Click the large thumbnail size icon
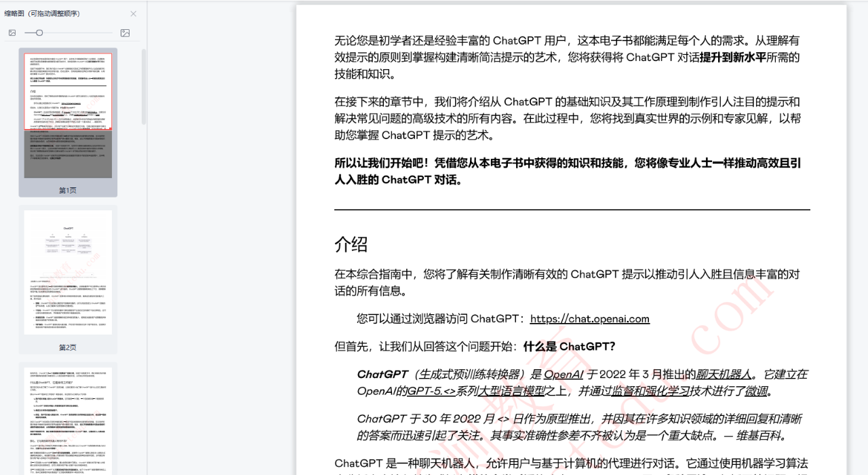The image size is (868, 475). coord(125,33)
